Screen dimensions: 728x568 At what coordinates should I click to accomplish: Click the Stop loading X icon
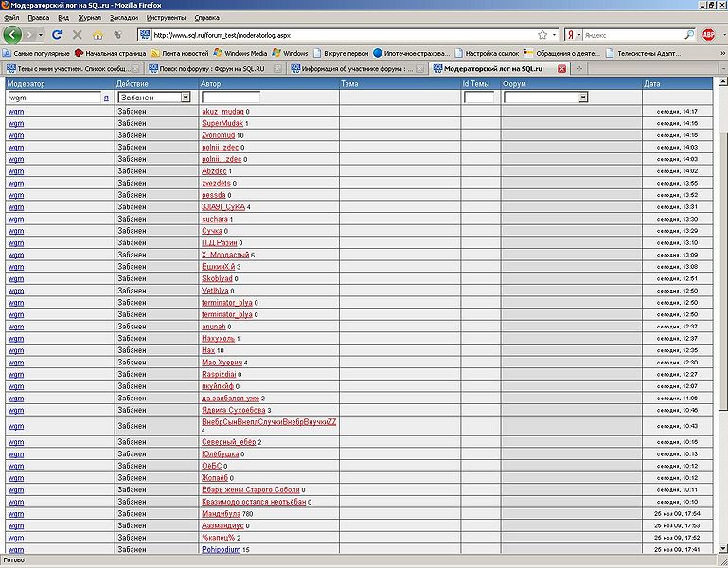77,35
